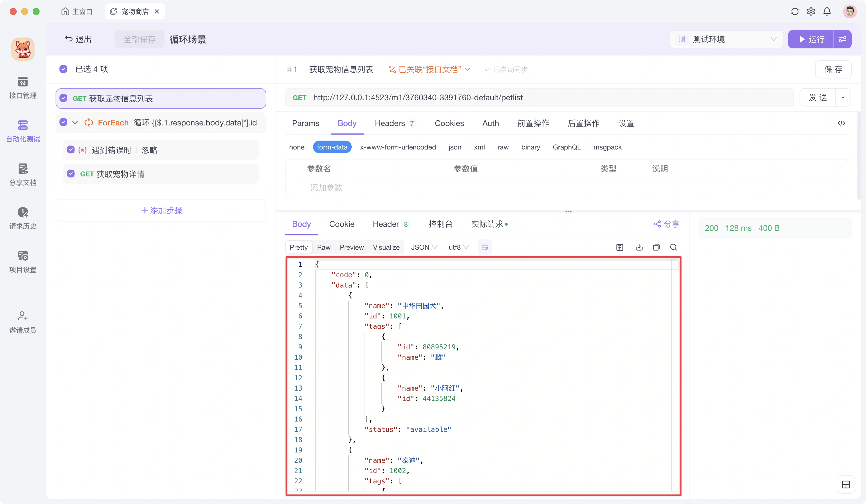Switch response view to Raw
This screenshot has width=866, height=504.
coord(323,247)
